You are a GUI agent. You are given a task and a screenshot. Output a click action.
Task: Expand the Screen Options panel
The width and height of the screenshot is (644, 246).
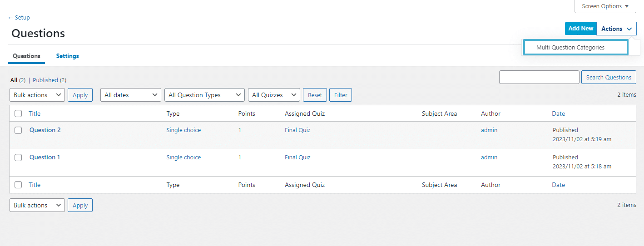pyautogui.click(x=605, y=6)
